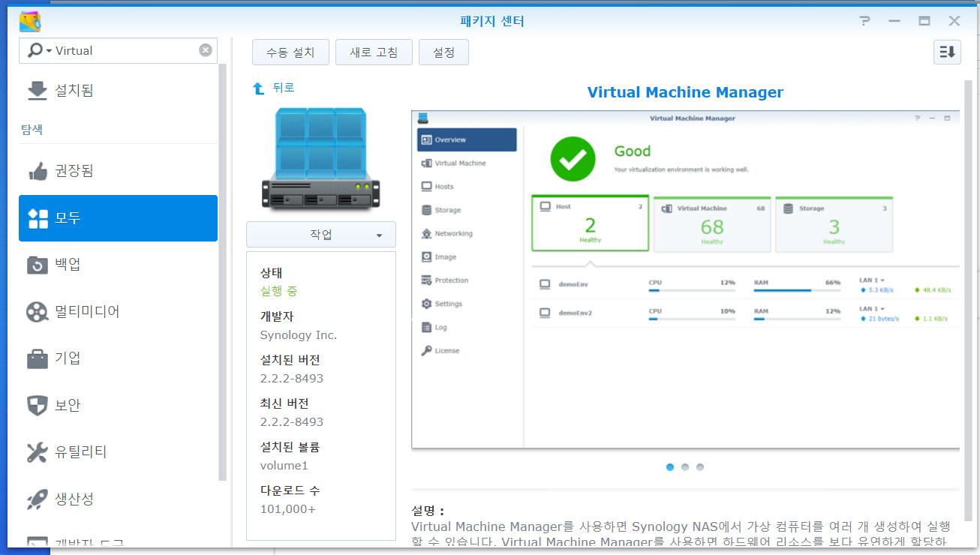Click the 설명 description label
980x555 pixels.
click(x=428, y=511)
